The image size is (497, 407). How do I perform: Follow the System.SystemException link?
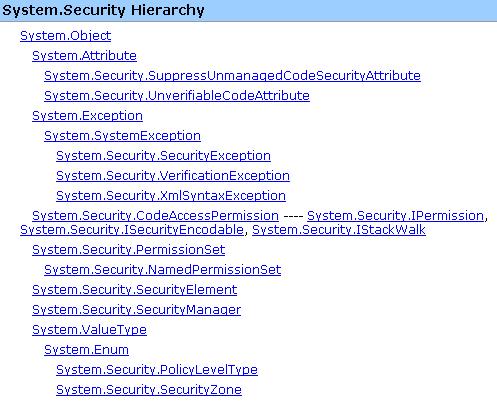(122, 136)
